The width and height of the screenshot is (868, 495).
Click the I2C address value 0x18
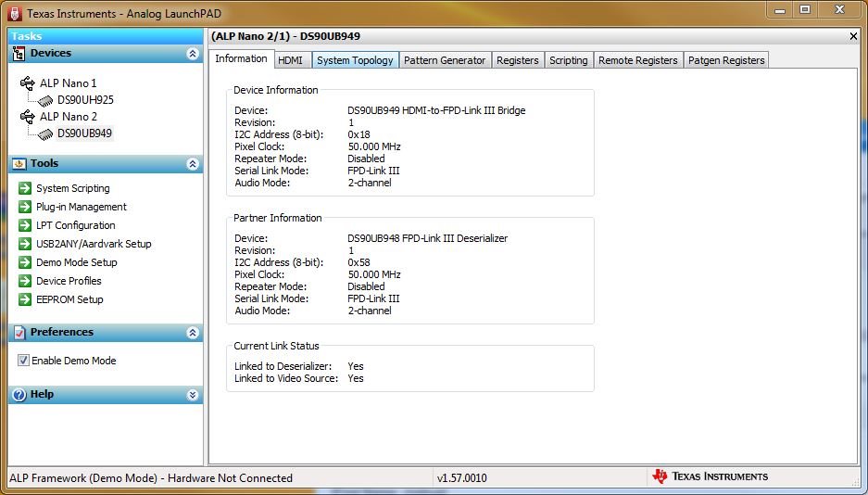359,134
